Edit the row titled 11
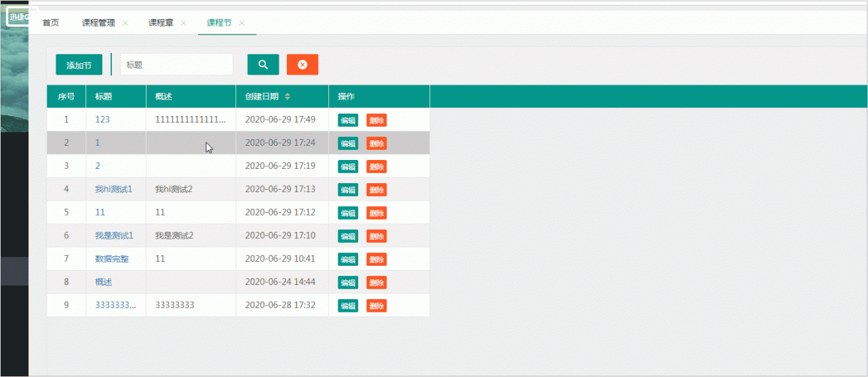 click(348, 213)
